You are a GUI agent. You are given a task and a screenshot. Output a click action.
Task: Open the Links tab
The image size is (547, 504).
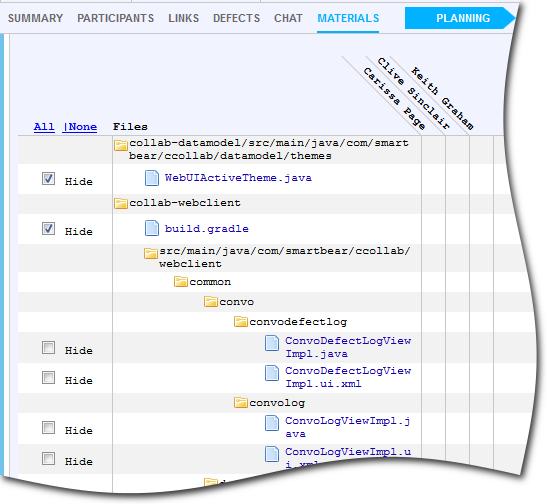[183, 18]
